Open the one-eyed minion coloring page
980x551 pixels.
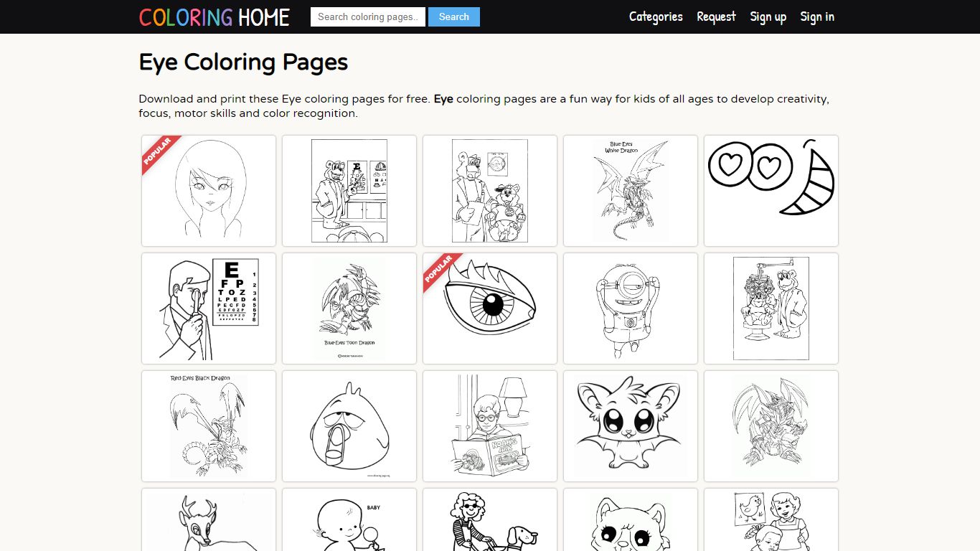pos(631,309)
